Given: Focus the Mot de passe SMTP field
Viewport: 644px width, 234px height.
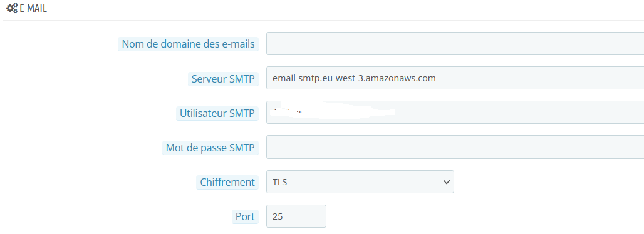Looking at the screenshot, I should (x=455, y=147).
